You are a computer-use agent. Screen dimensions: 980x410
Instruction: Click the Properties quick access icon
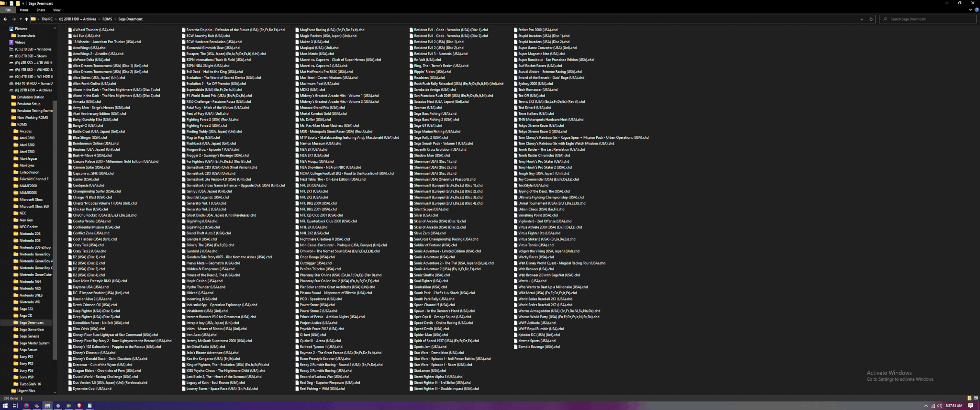click(11, 3)
